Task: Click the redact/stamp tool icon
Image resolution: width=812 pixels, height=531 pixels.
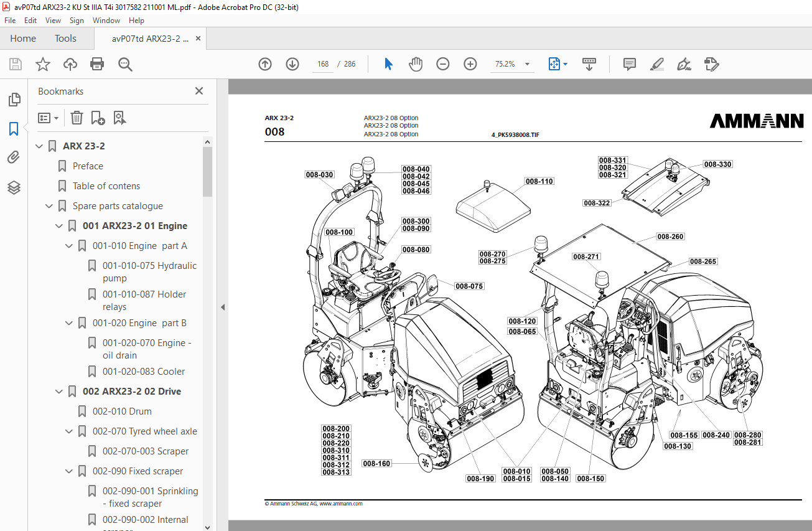Action: 711,64
